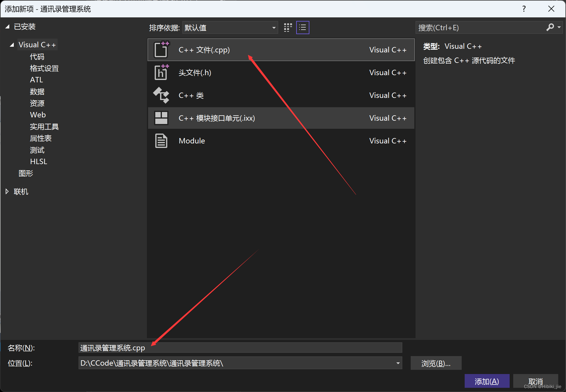Image resolution: width=566 pixels, height=392 pixels.
Task: Select the 测试 category
Action: (37, 150)
